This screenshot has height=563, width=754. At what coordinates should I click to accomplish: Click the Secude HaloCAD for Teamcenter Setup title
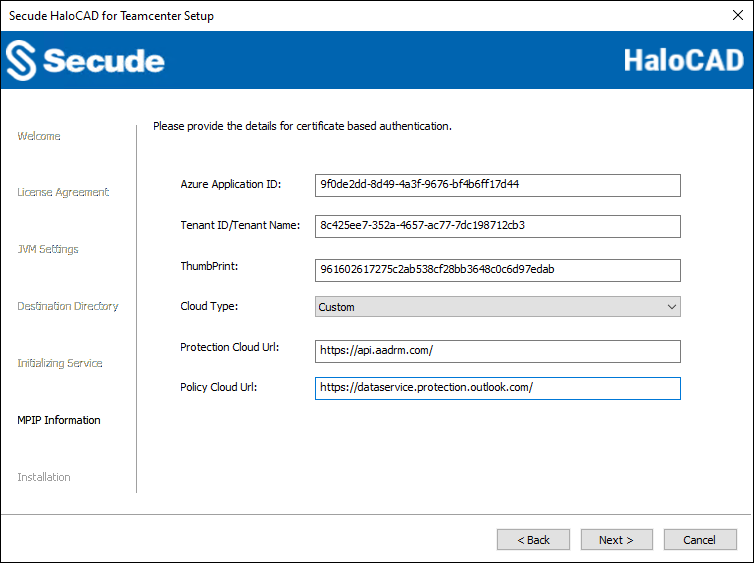[111, 16]
